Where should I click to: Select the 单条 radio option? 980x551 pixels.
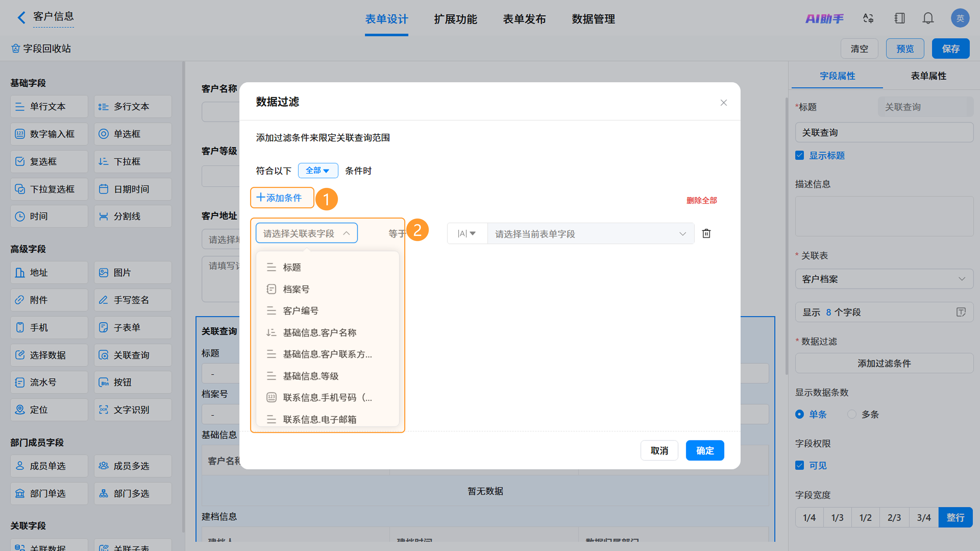(x=800, y=414)
